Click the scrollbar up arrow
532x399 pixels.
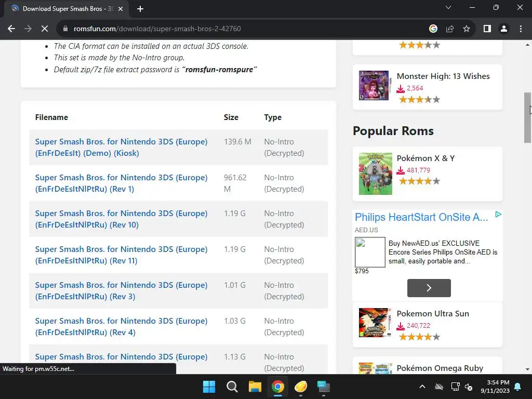528,45
